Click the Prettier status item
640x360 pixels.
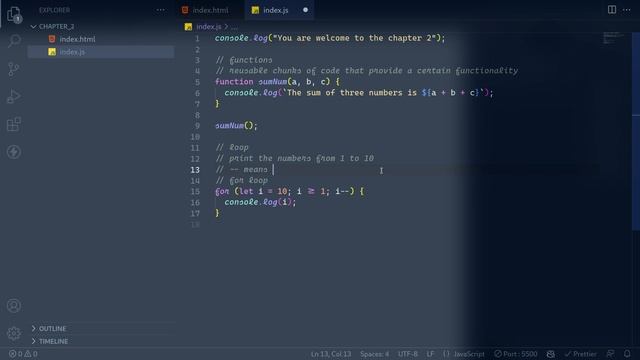tap(580, 354)
